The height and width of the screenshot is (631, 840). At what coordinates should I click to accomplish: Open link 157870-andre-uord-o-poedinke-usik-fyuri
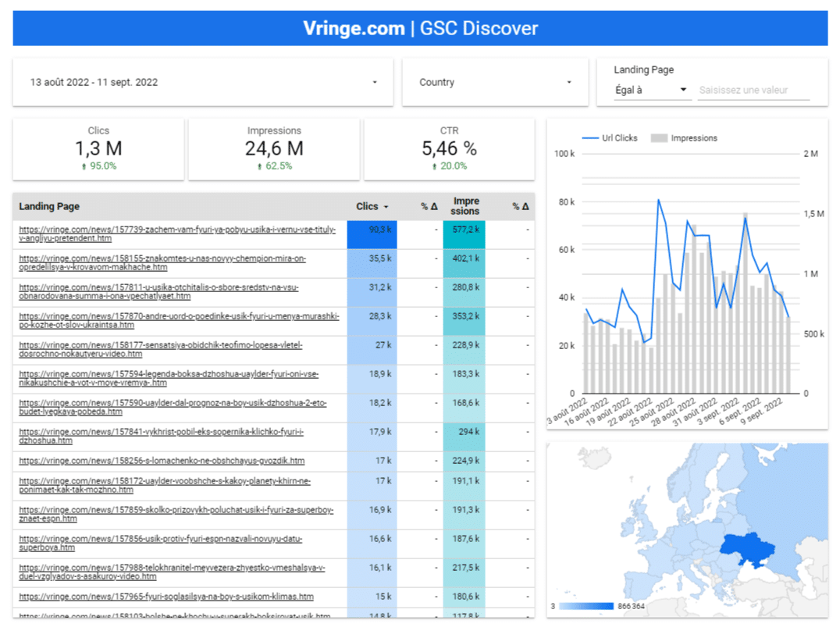click(x=179, y=321)
